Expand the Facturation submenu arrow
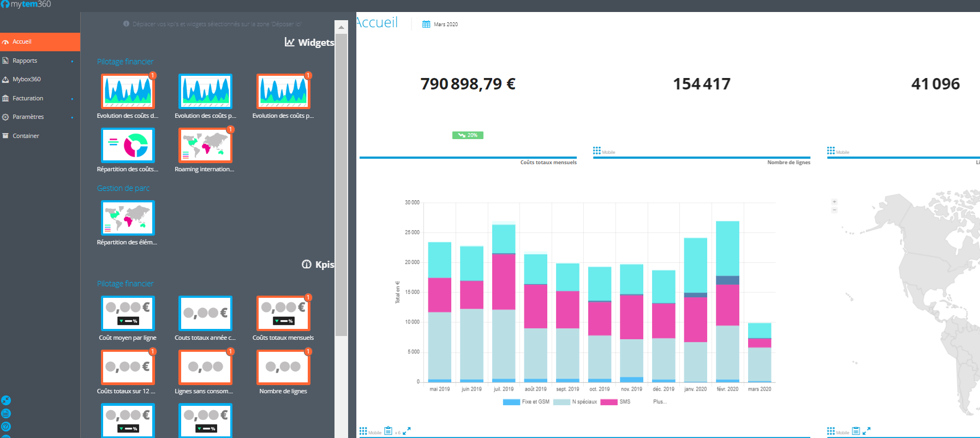This screenshot has height=438, width=980. click(x=72, y=99)
